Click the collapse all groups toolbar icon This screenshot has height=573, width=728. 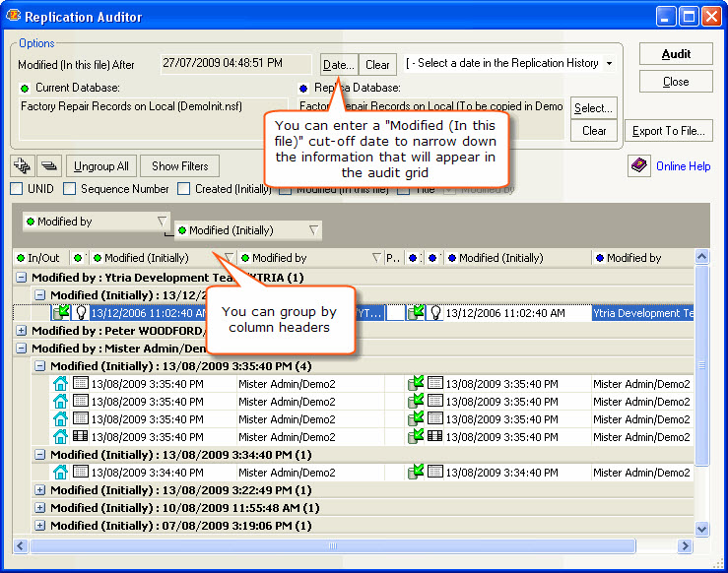pyautogui.click(x=50, y=165)
